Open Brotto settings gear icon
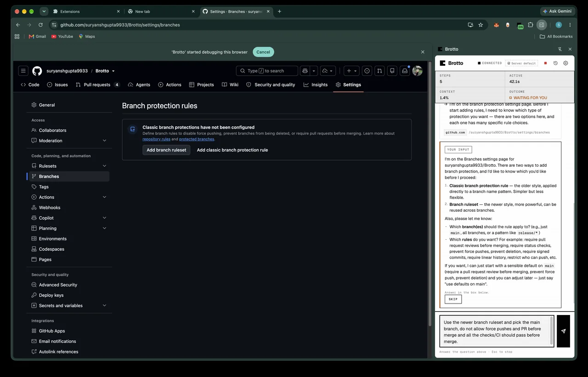The width and height of the screenshot is (588, 377). (x=565, y=63)
